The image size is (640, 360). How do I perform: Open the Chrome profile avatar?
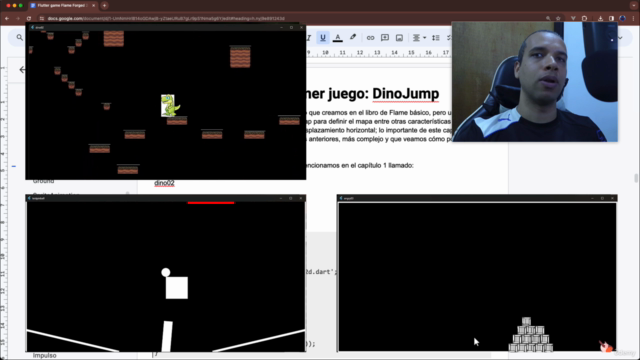pos(622,18)
